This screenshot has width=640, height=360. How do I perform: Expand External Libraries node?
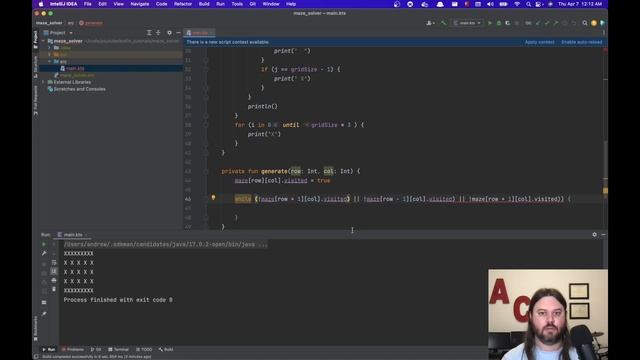click(44, 82)
